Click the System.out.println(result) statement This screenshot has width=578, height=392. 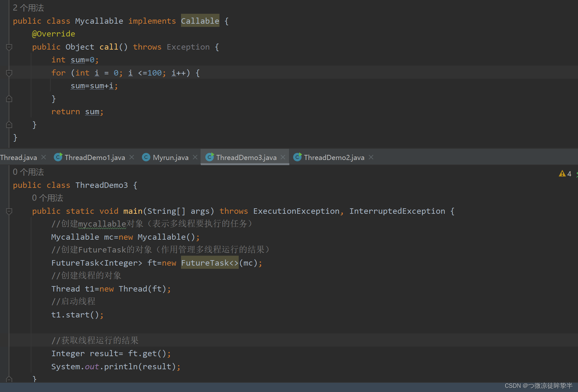pyautogui.click(x=116, y=367)
